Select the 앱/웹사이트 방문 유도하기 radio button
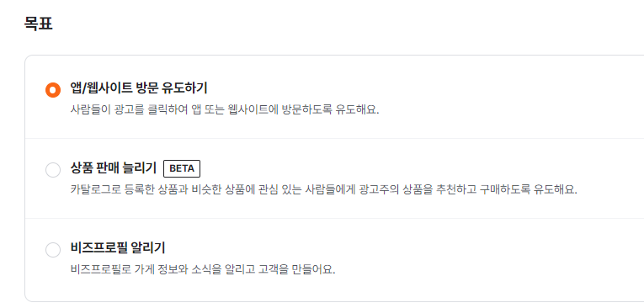Screen dimensions: 644x308 pos(53,89)
